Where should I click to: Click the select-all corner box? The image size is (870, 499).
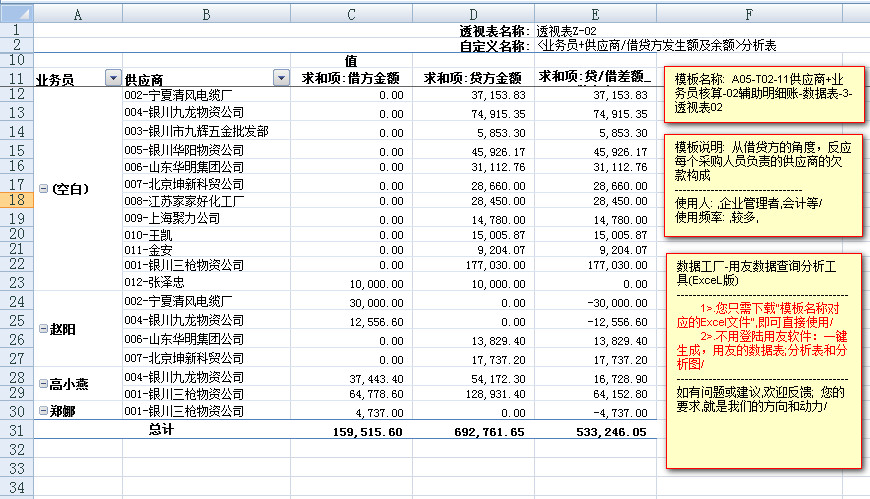16,15
